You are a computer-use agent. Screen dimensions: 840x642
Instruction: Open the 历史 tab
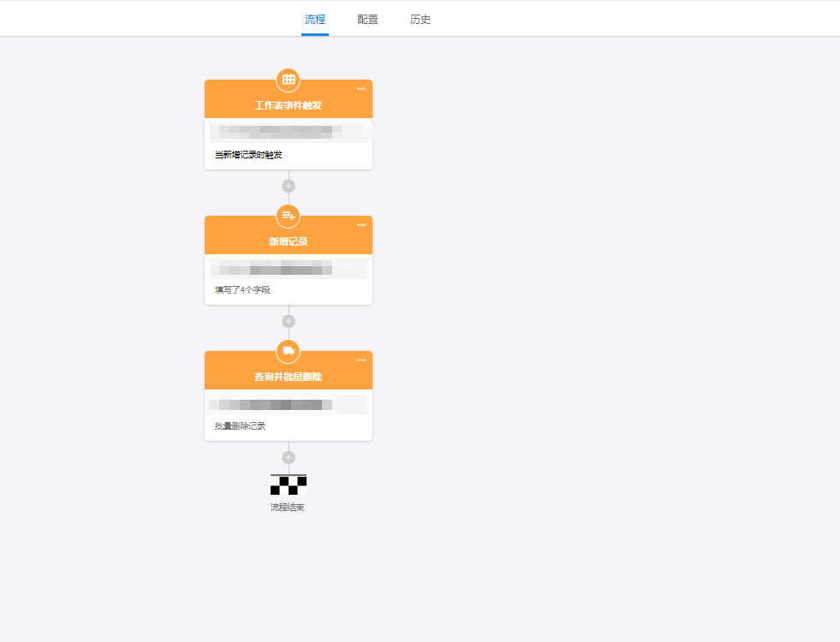pos(420,20)
